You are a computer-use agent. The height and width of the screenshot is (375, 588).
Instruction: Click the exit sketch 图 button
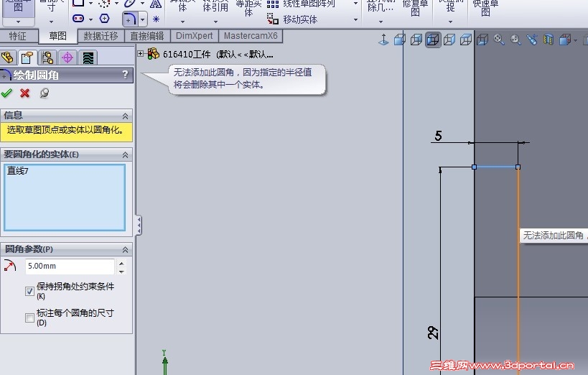pyautogui.click(x=18, y=6)
